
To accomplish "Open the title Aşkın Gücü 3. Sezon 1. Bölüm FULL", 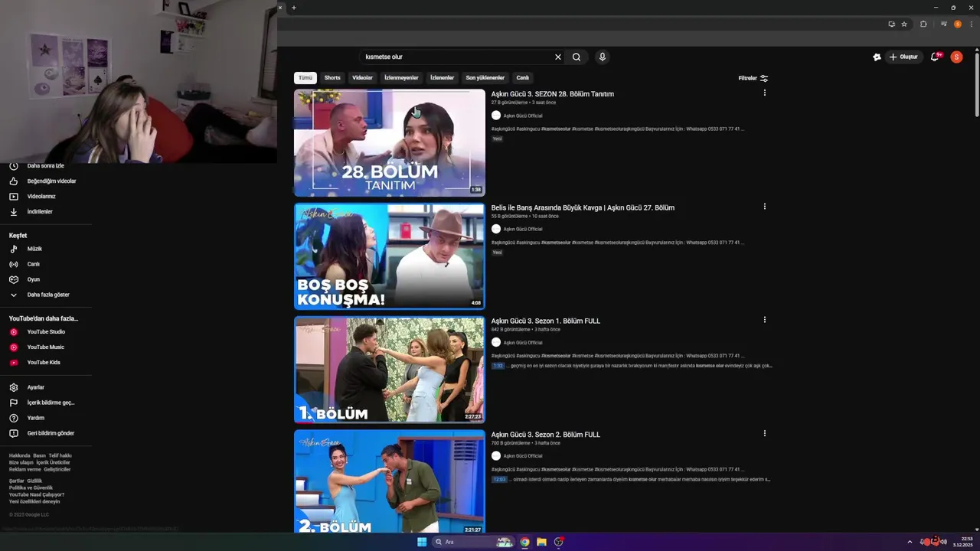I will (545, 321).
